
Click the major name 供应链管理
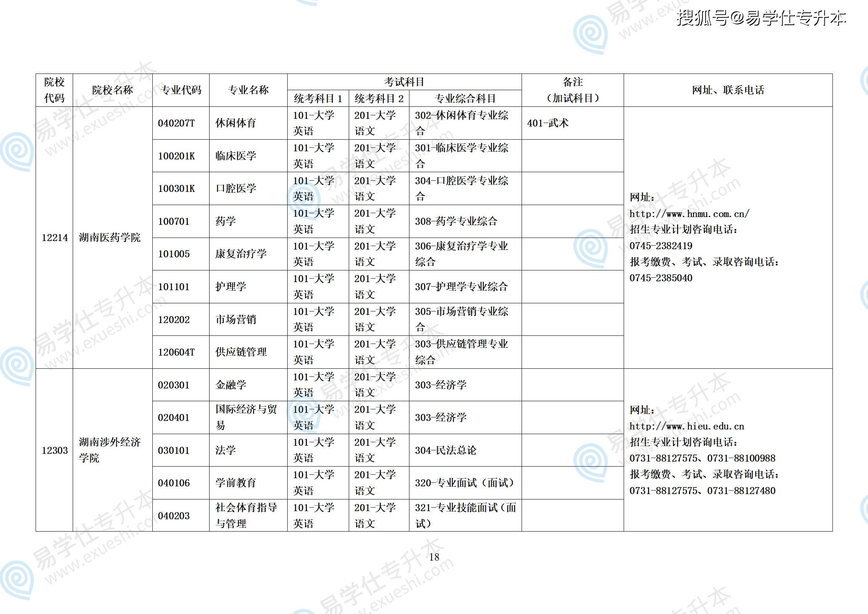(x=241, y=352)
